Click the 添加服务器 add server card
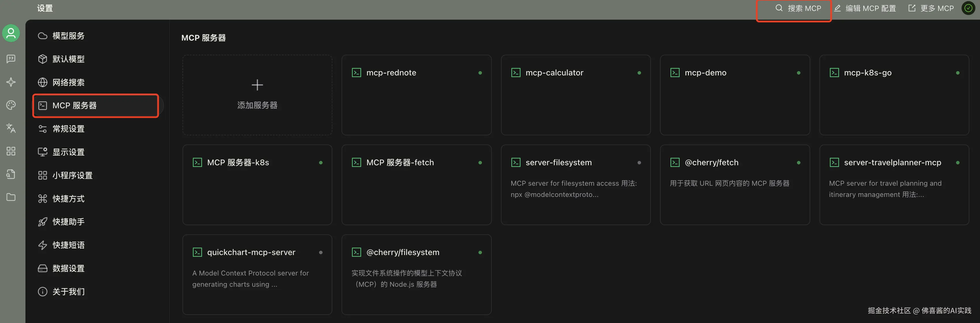This screenshot has height=323, width=980. coord(257,95)
